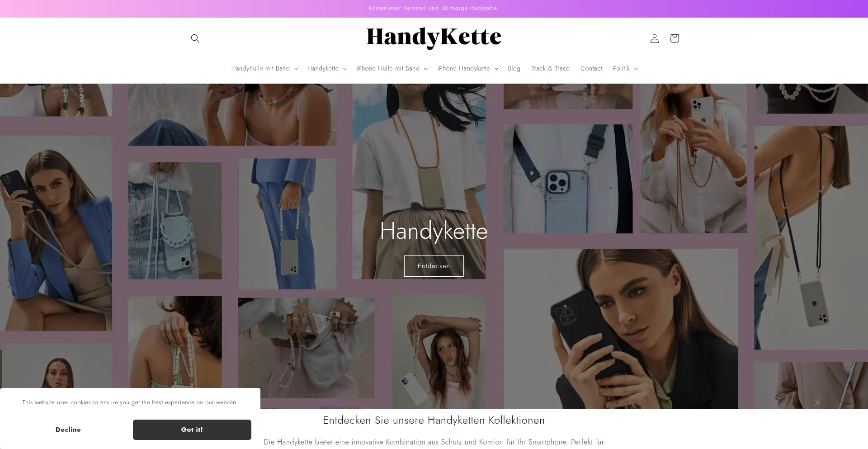Expand the iPhone Hülle mit Band chevron
The width and height of the screenshot is (868, 449).
pyautogui.click(x=425, y=69)
